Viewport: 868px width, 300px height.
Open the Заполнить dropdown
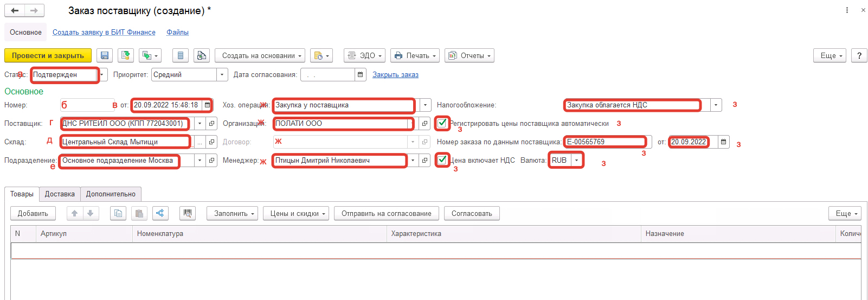click(x=233, y=213)
